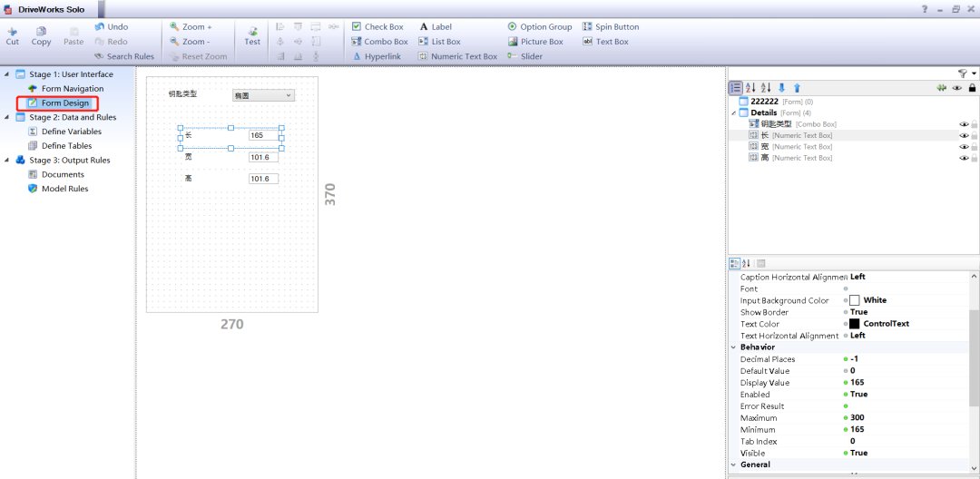
Task: Collapse the Details form tree node
Action: pos(733,113)
